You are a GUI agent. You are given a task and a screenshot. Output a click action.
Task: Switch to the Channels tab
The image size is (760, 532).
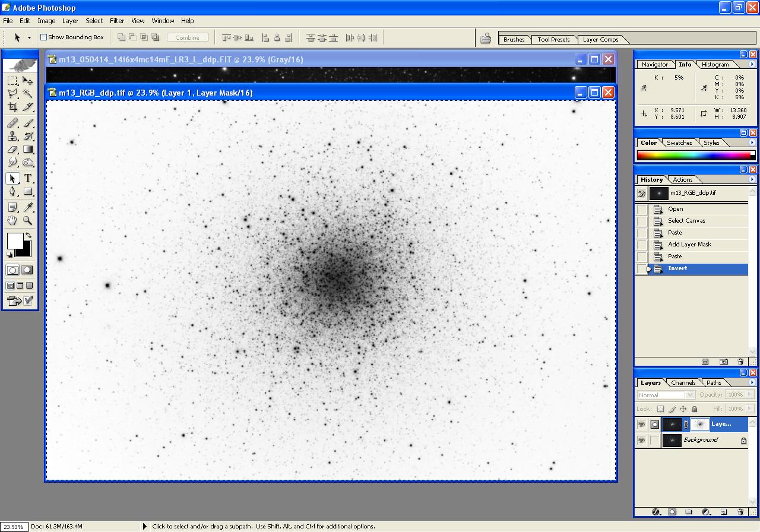pyautogui.click(x=683, y=383)
